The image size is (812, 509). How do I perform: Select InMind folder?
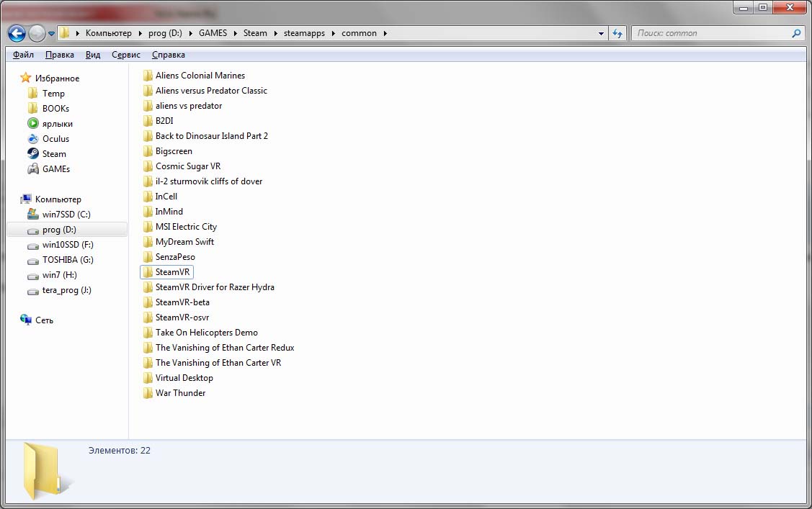click(163, 212)
